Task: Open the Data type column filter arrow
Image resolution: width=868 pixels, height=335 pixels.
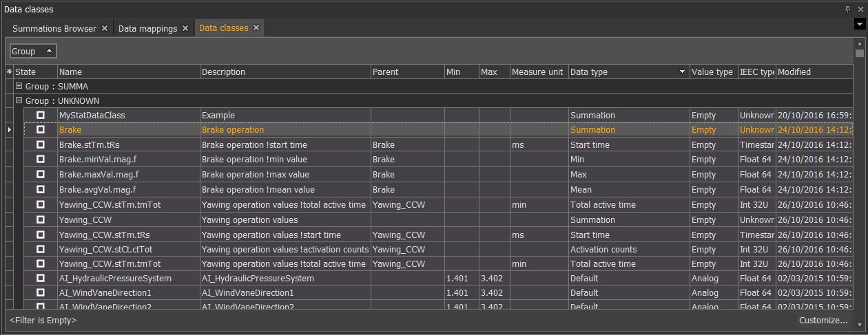Action: (683, 72)
